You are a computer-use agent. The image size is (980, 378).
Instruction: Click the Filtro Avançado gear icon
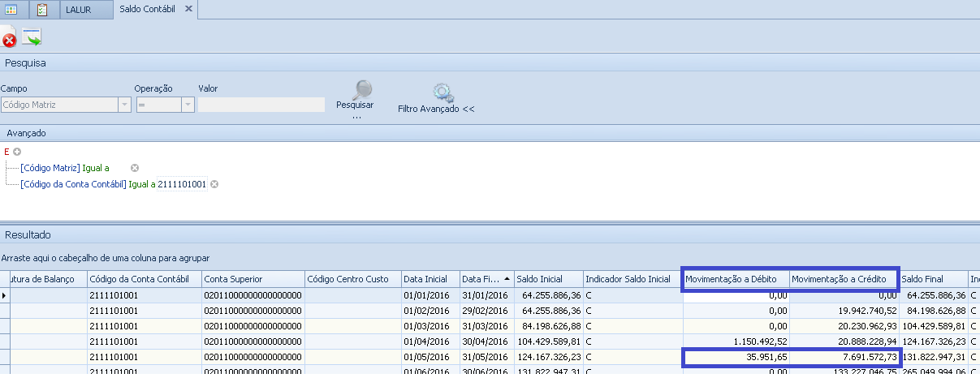pyautogui.click(x=443, y=92)
